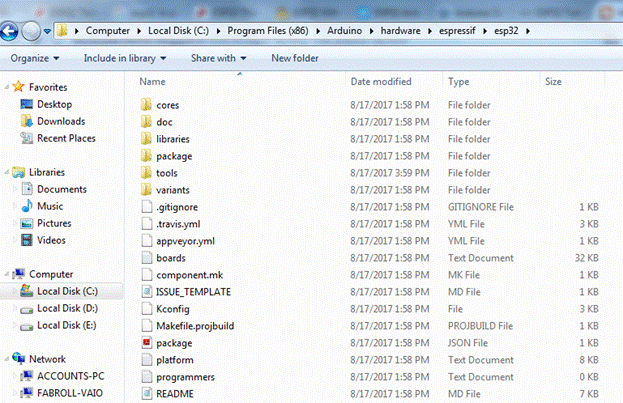Select the package folder icon
623x403 pixels.
[146, 156]
